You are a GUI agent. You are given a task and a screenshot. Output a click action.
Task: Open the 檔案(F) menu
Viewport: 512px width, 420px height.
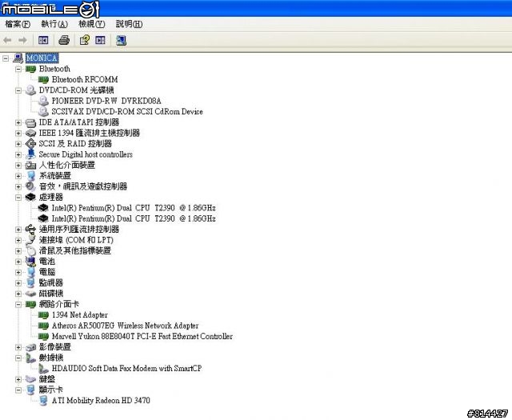click(x=18, y=24)
